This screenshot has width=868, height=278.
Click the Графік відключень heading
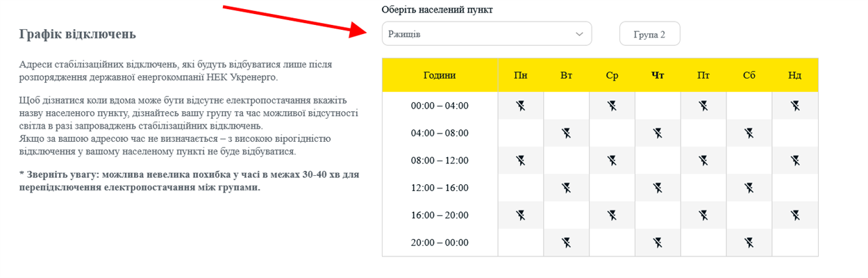[x=77, y=34]
